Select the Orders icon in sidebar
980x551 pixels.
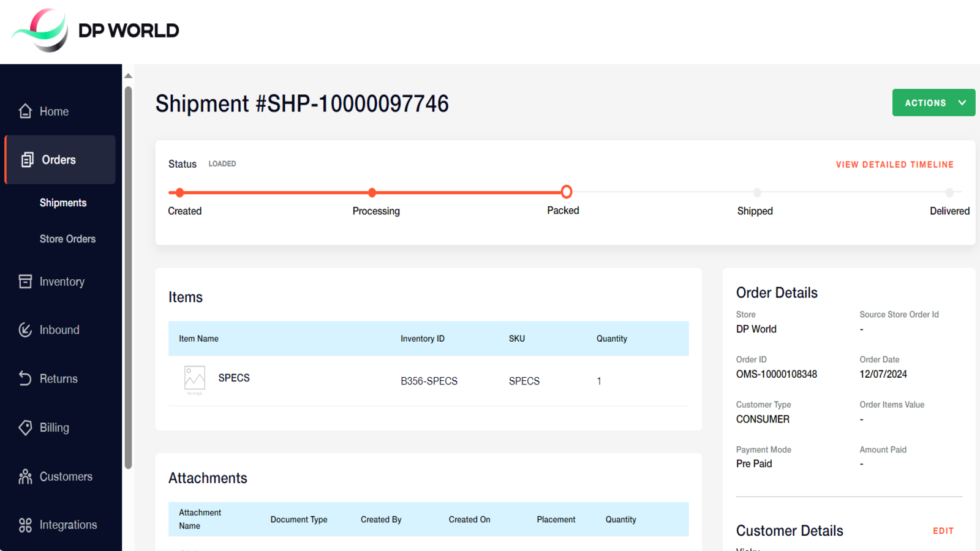pyautogui.click(x=27, y=159)
